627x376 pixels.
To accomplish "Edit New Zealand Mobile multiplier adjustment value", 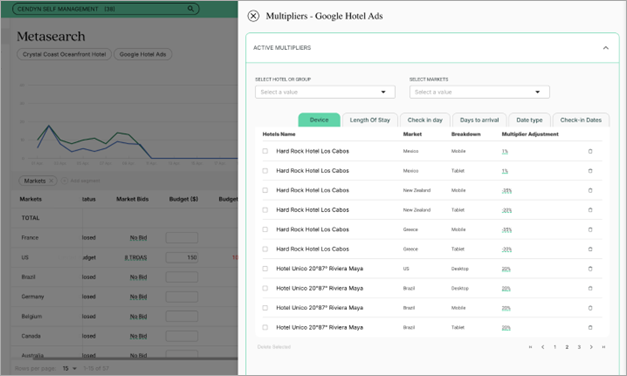I will point(507,191).
